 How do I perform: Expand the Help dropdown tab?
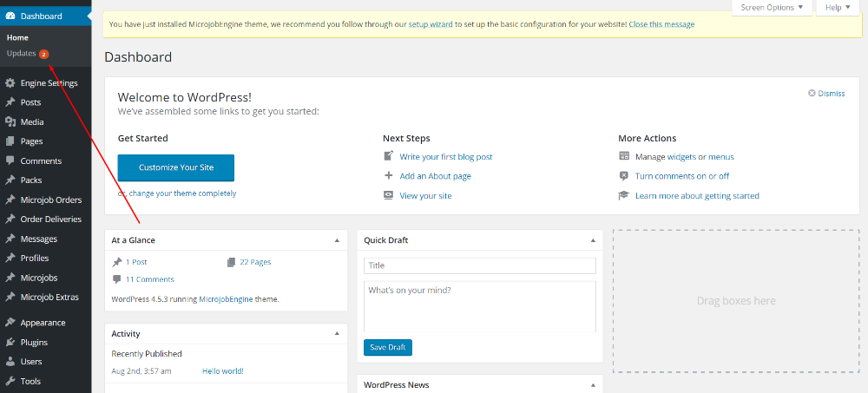point(838,8)
